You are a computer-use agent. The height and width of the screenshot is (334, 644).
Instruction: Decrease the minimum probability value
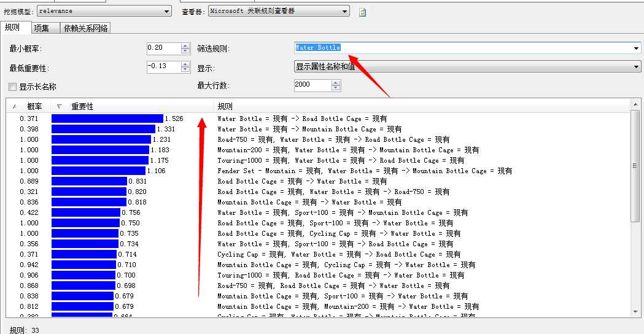click(185, 51)
